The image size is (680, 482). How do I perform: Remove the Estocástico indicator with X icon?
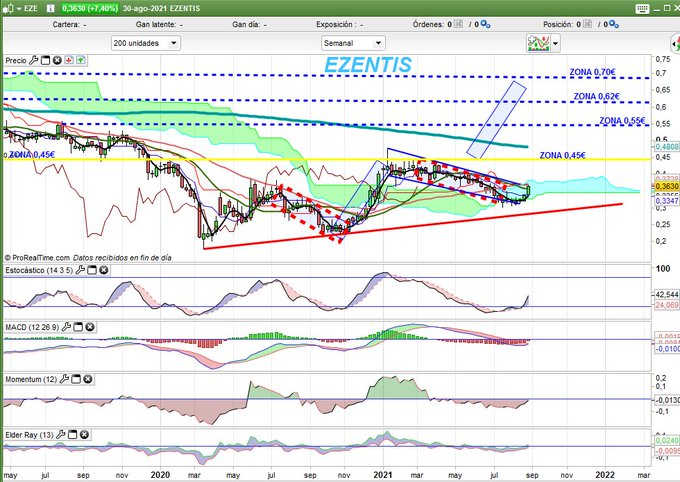104,270
